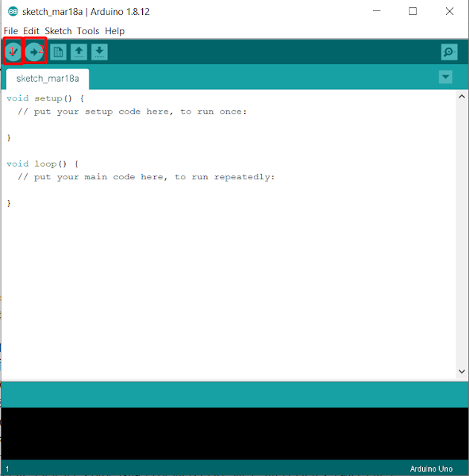The image size is (469, 476).
Task: Click the 'put your main code here' comment
Action: click(x=146, y=177)
